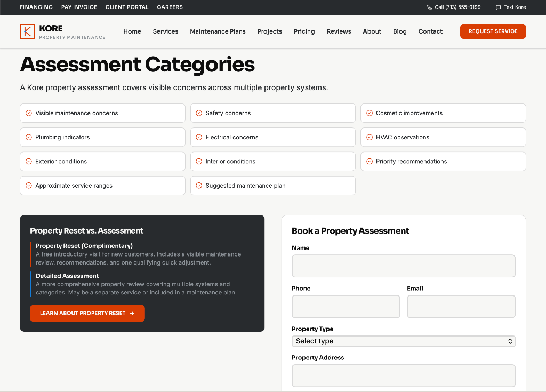The image size is (546, 392).
Task: Open the Pay Invoice link
Action: click(x=79, y=7)
